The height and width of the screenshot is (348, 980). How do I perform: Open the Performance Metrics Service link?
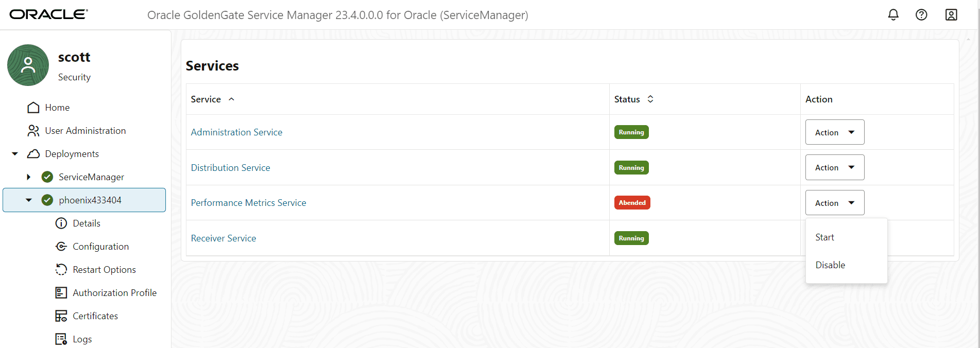[x=249, y=203]
